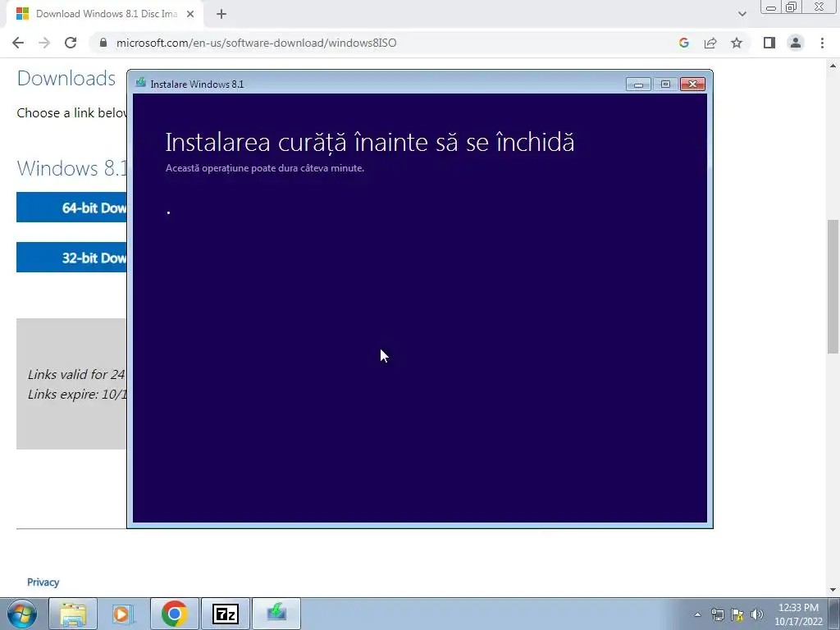840x630 pixels.
Task: Click the browser forward arrow
Action: pyautogui.click(x=44, y=43)
